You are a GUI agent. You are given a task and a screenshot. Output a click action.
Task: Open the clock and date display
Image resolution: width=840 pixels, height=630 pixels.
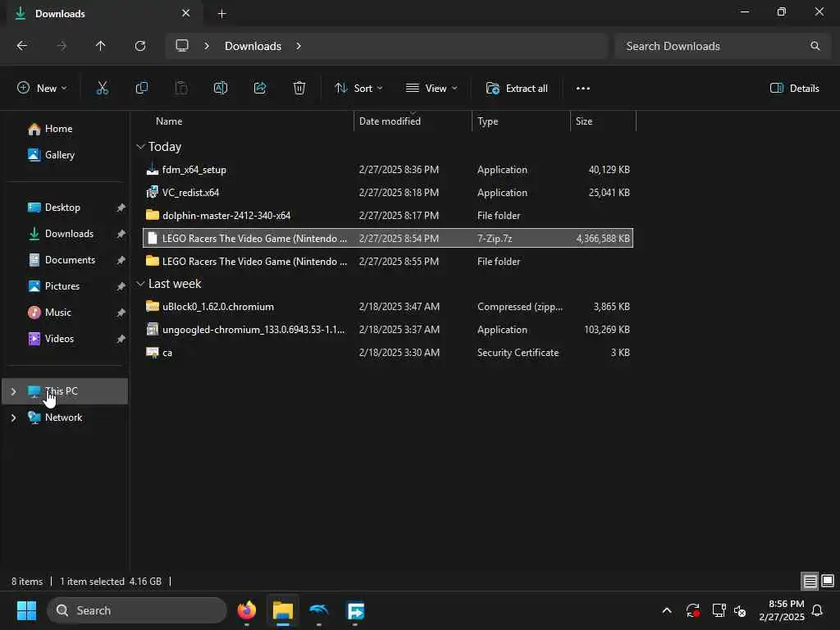(782, 610)
